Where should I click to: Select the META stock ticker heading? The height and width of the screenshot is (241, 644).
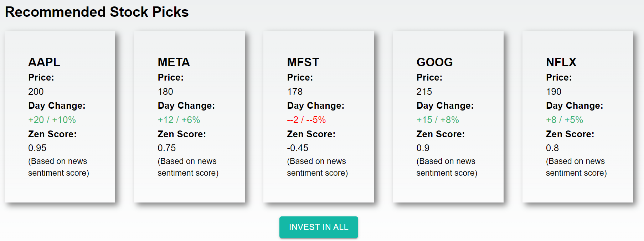[x=174, y=62]
